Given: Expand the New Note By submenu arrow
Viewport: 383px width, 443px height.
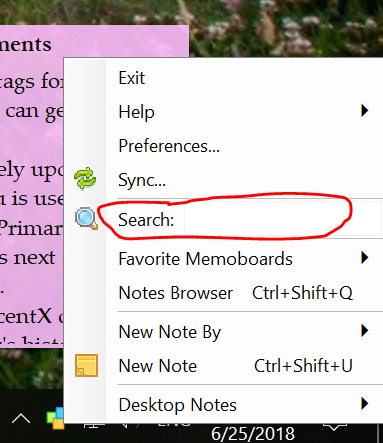Looking at the screenshot, I should tap(365, 331).
